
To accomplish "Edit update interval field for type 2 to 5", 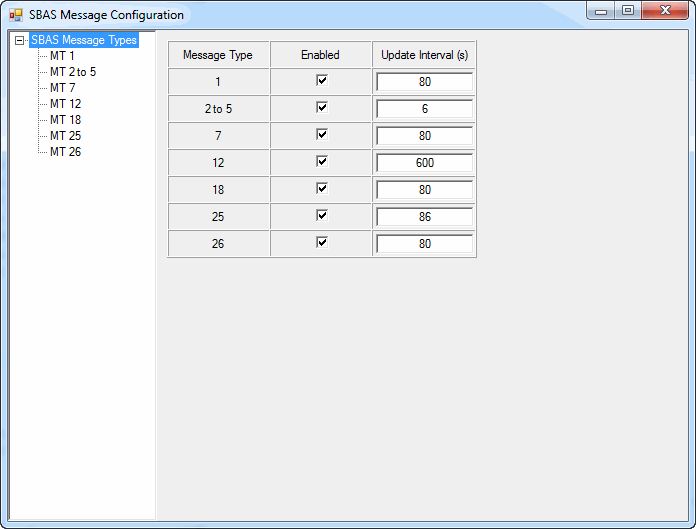I will 424,109.
